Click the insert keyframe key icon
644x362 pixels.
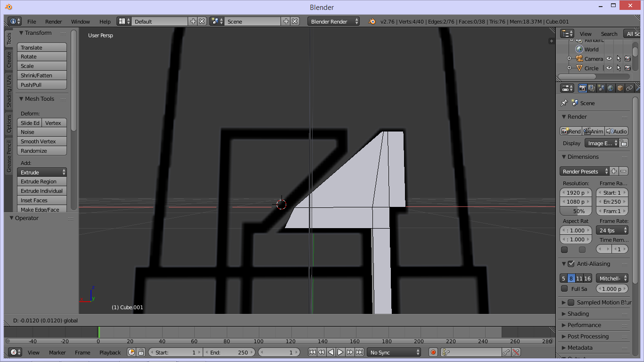point(506,352)
